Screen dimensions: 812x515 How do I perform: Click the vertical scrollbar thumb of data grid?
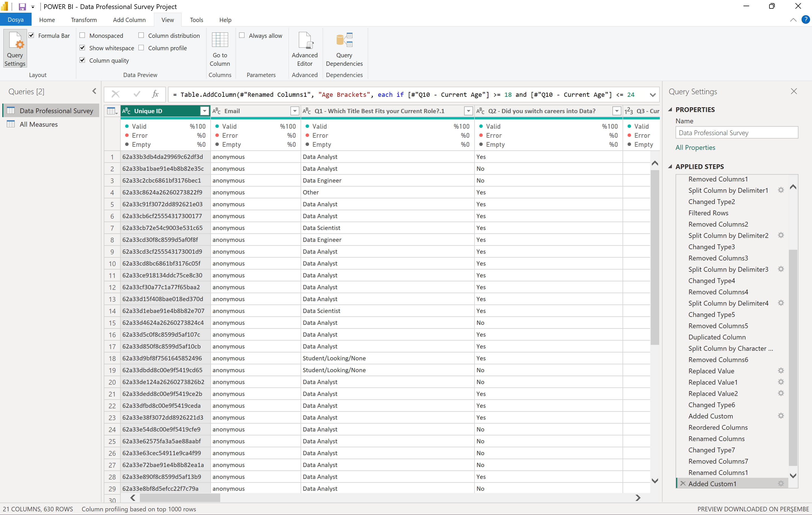pos(654,257)
